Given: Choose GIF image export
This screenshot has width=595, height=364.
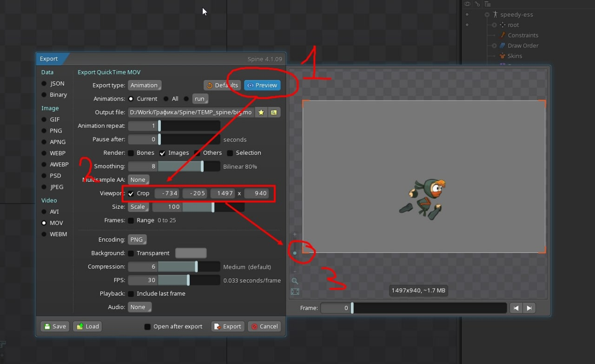Looking at the screenshot, I should click(44, 119).
